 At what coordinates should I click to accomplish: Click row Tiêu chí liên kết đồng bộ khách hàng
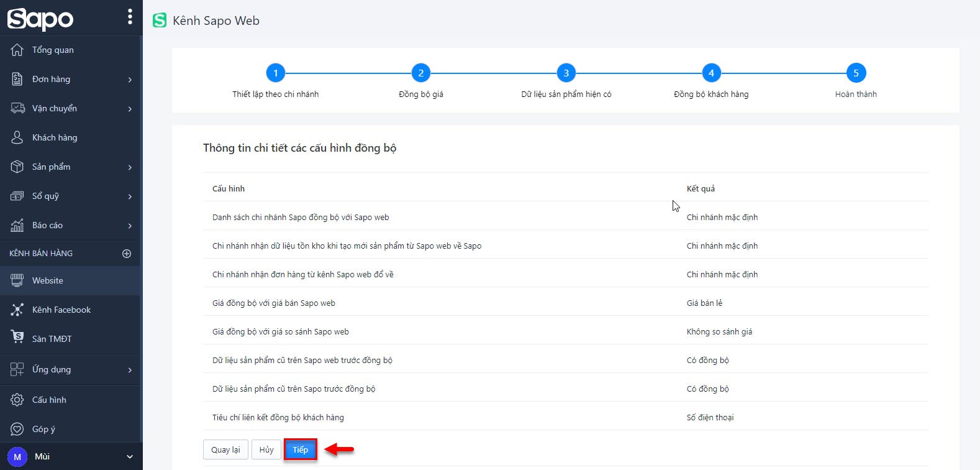click(566, 417)
